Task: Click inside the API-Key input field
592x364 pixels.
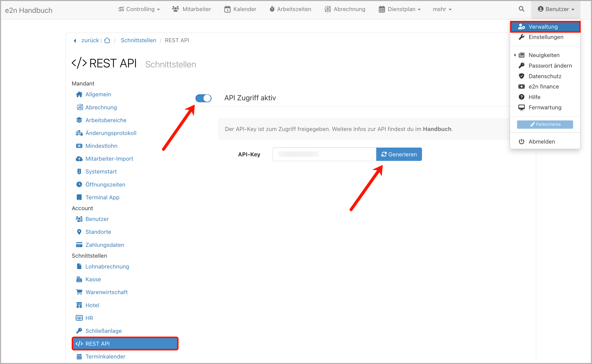Action: (324, 154)
